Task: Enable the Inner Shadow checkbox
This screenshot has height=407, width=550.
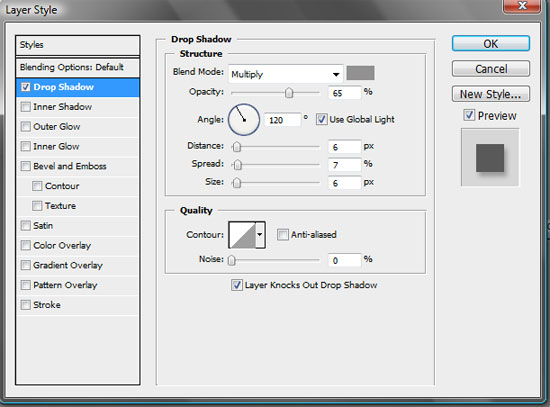Action: point(26,107)
